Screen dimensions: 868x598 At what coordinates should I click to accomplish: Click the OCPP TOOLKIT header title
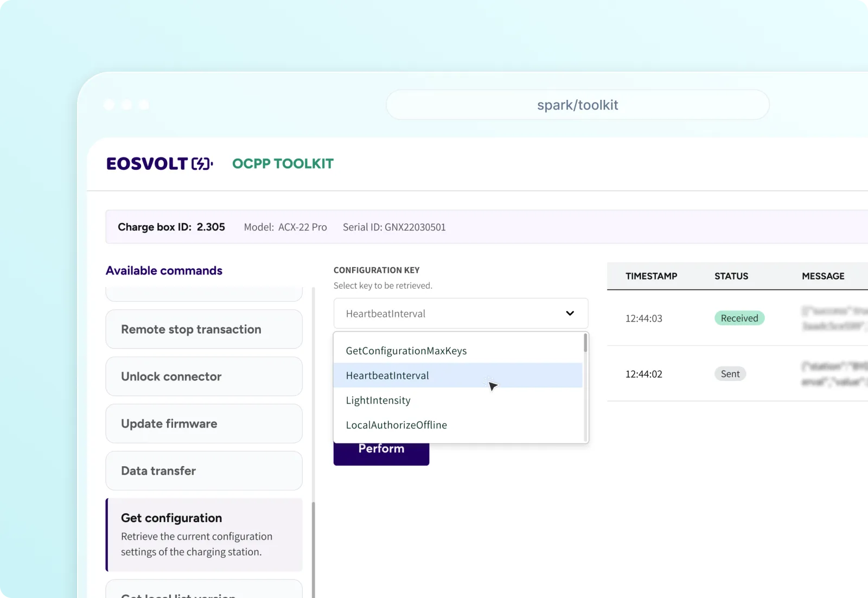click(283, 164)
